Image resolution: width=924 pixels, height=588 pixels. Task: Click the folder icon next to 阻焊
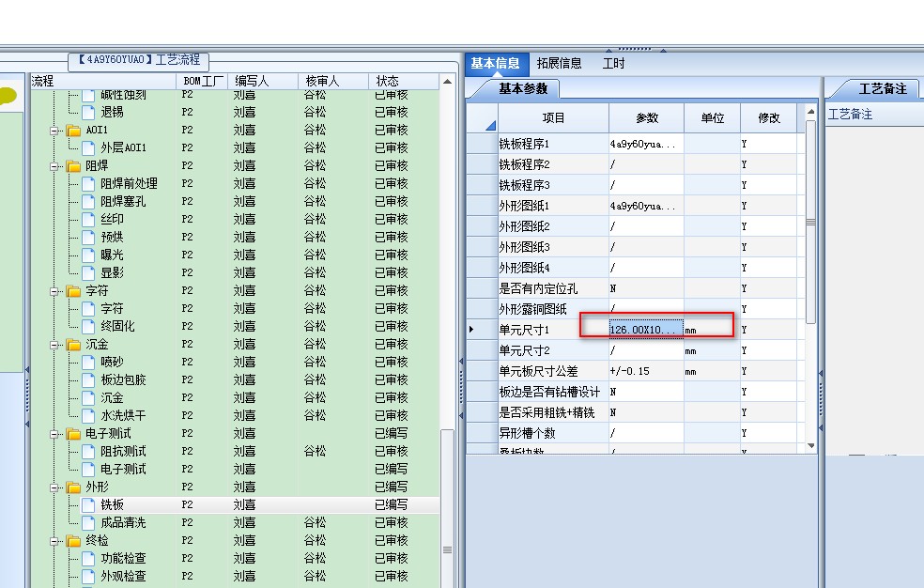coord(73,166)
